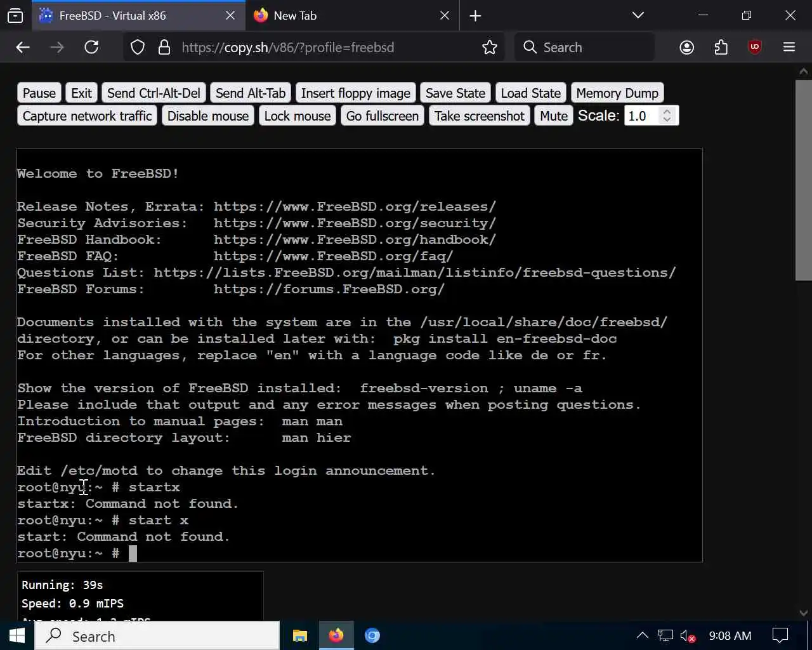The width and height of the screenshot is (812, 650).
Task: Click inside the FreeBSD terminal at the cursor
Action: (133, 554)
